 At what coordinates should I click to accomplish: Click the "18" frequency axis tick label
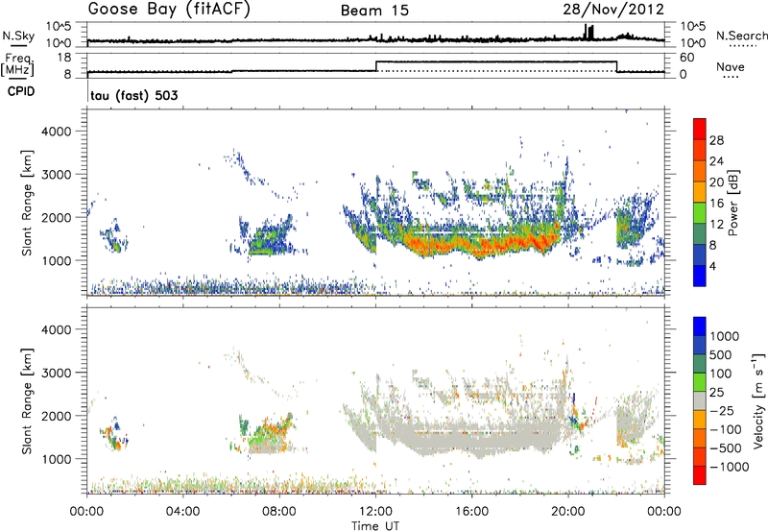pos(63,58)
